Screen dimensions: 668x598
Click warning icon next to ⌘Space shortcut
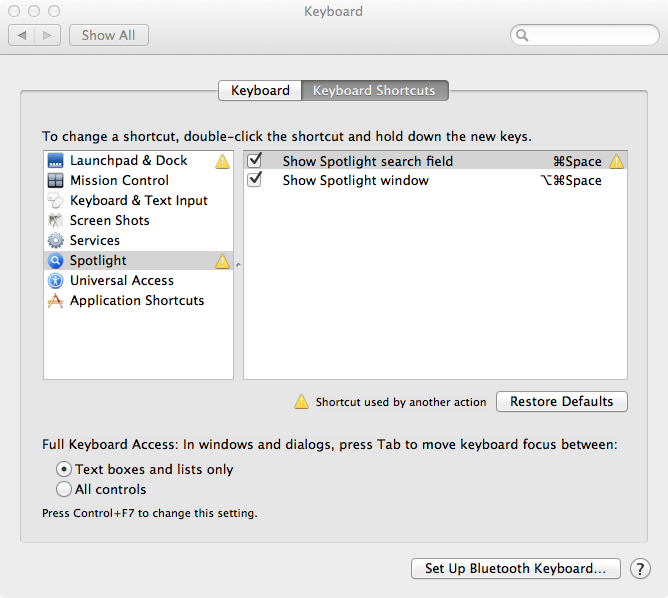(x=617, y=161)
